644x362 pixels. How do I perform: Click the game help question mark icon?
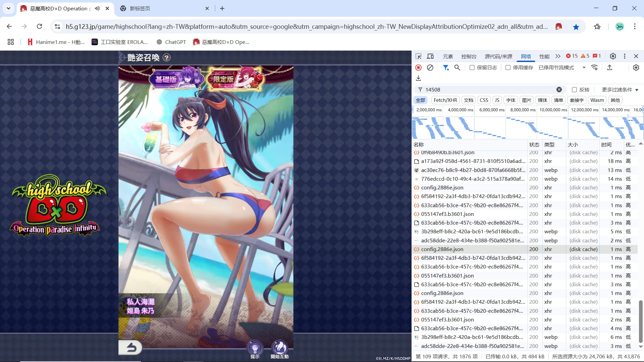point(166,58)
